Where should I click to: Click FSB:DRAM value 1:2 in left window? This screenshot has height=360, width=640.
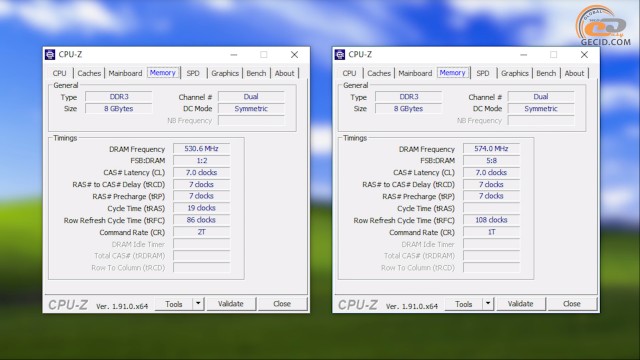[202, 161]
